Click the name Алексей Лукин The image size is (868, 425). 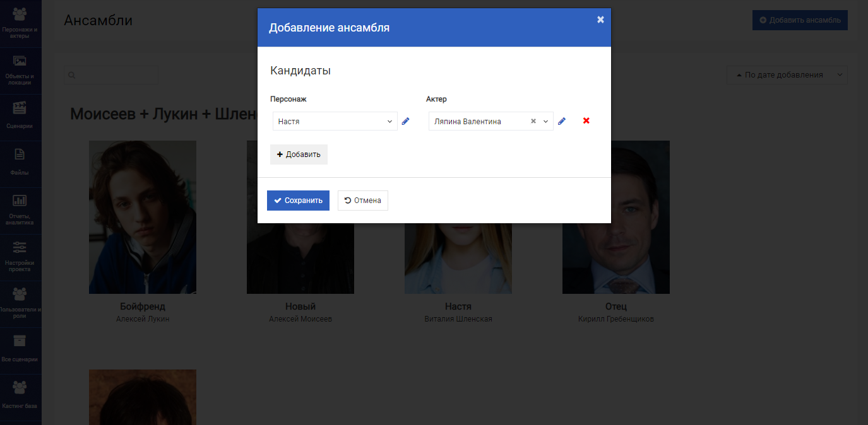click(143, 319)
